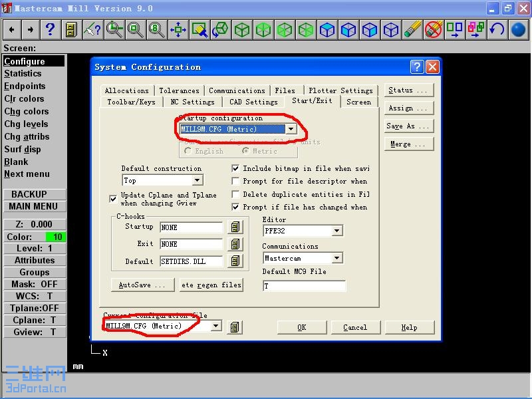Open the Communications Mastercam dropdown

[x=336, y=258]
